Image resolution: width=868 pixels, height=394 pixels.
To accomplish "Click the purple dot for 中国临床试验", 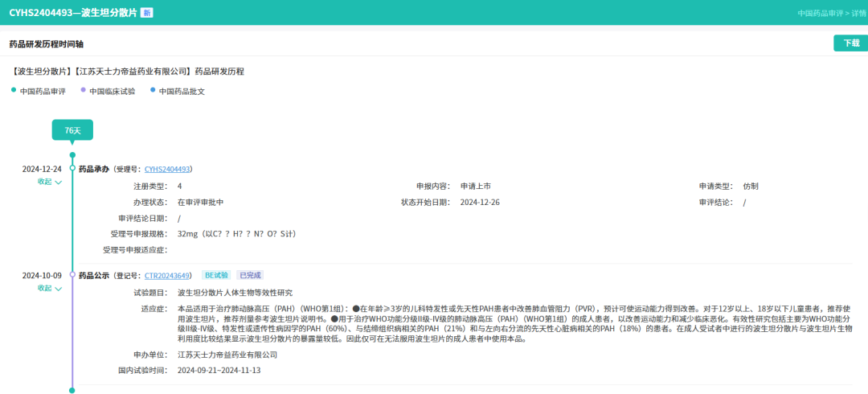I will (x=83, y=91).
